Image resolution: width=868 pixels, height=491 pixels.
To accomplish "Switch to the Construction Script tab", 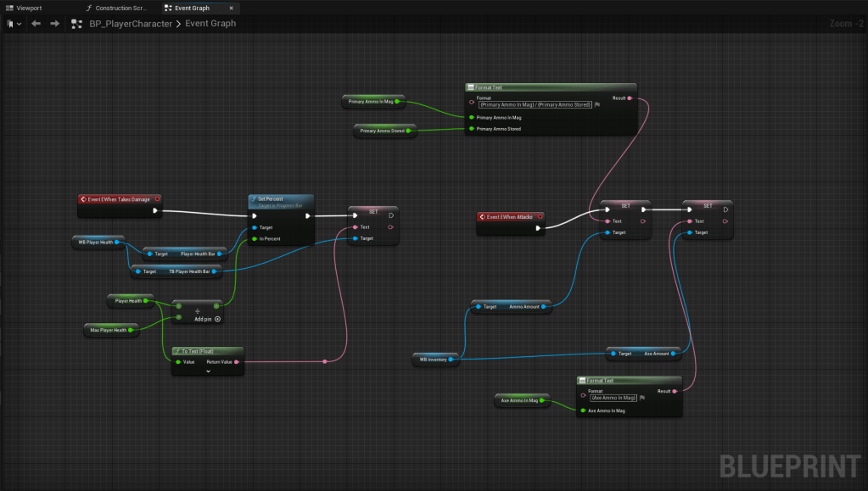I will [120, 8].
